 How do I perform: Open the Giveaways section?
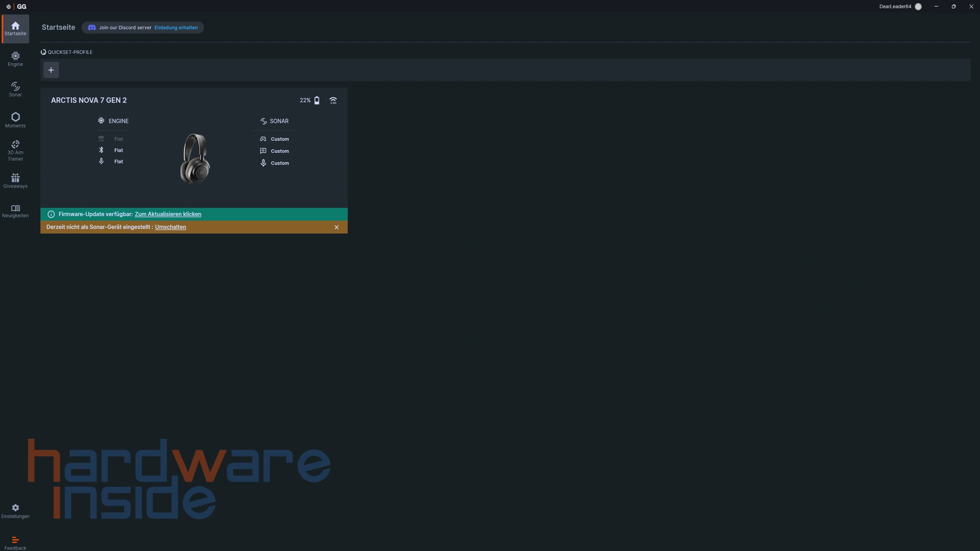point(15,181)
